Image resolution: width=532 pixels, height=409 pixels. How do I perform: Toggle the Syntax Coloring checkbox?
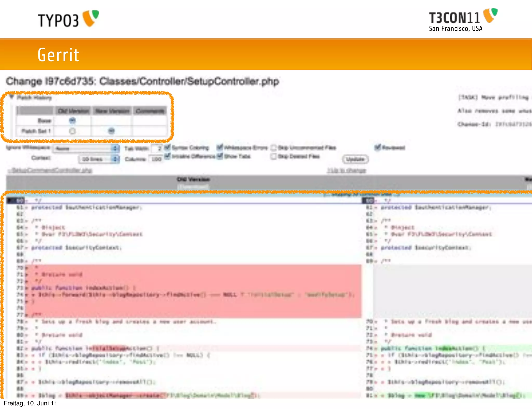click(x=168, y=147)
